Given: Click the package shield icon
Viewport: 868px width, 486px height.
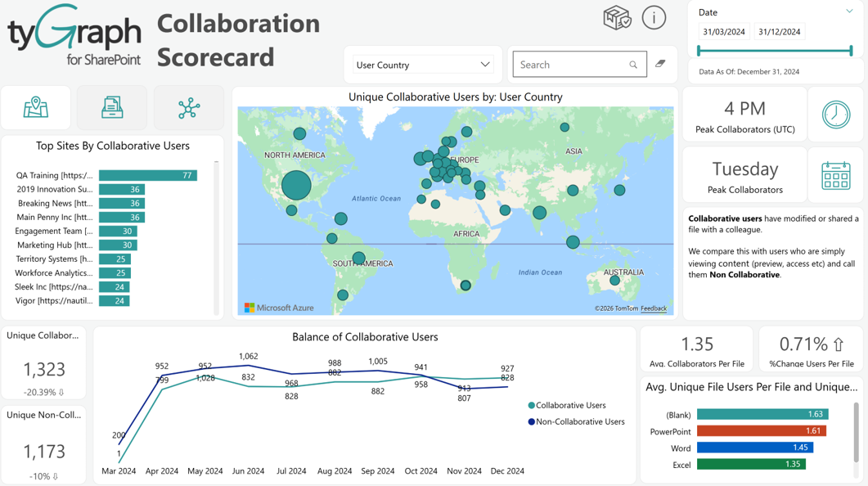Looking at the screenshot, I should click(617, 18).
